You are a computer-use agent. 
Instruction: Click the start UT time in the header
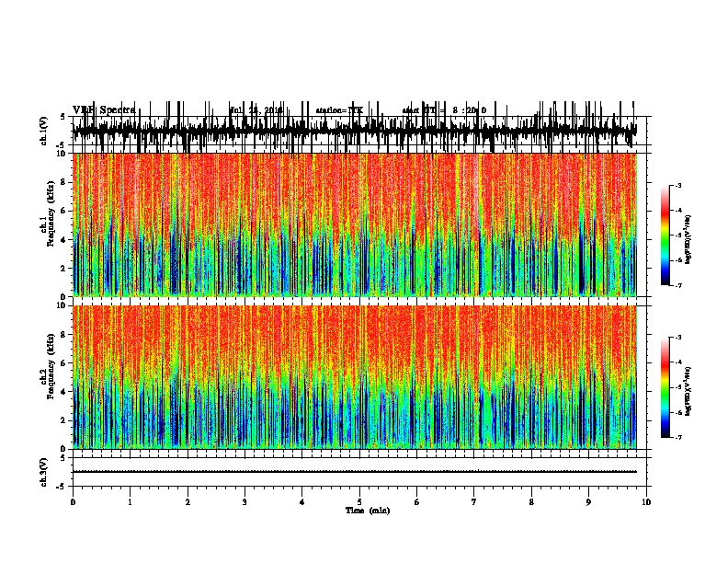[x=444, y=110]
